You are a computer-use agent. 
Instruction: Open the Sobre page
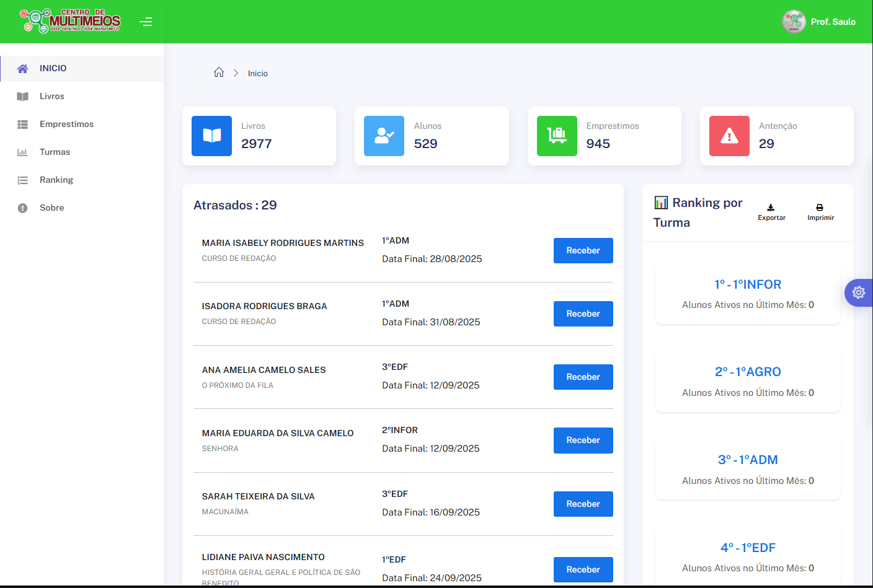(52, 208)
